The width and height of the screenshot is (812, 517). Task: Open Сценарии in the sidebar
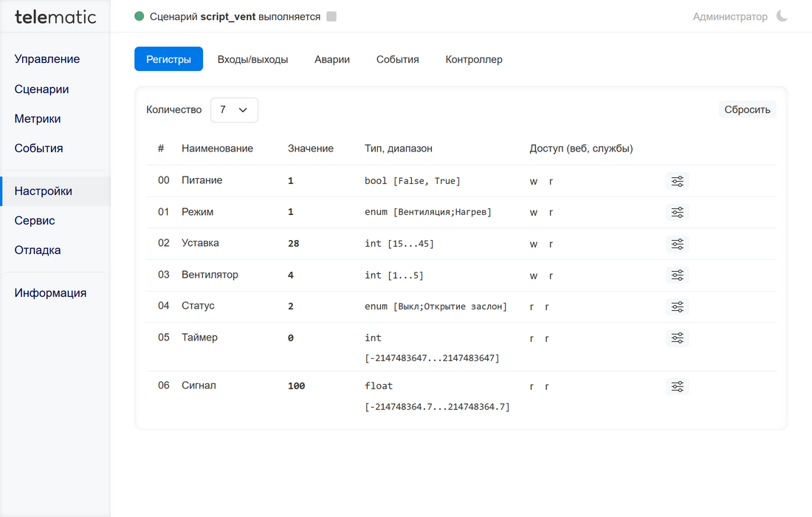pos(41,89)
